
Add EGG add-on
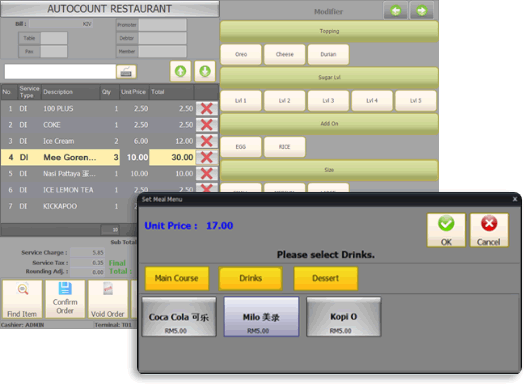click(241, 147)
